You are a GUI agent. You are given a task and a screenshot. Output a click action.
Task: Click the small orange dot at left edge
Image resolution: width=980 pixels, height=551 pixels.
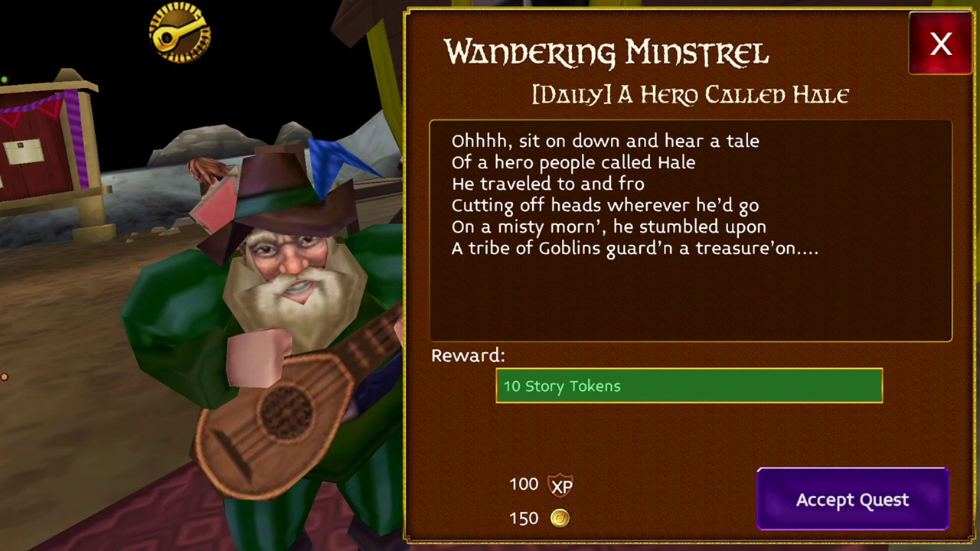tap(4, 377)
